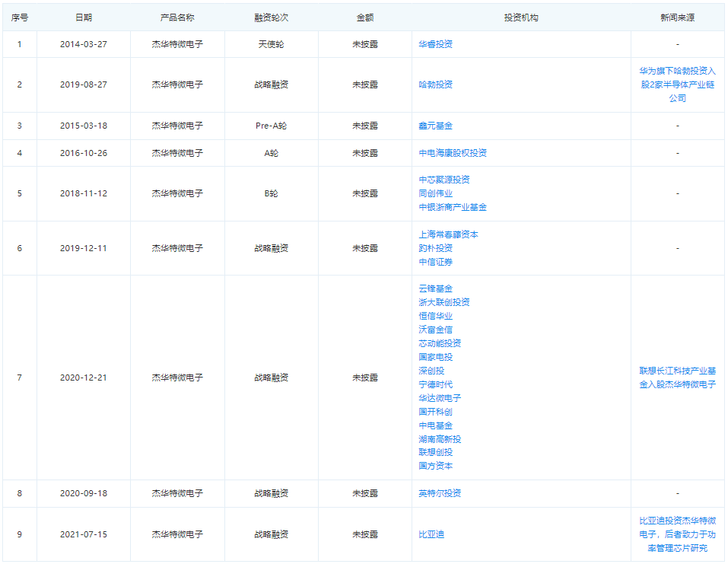Viewport: 728px width, 564px height.
Task: Open the 英特尔投资 link
Action: [440, 493]
